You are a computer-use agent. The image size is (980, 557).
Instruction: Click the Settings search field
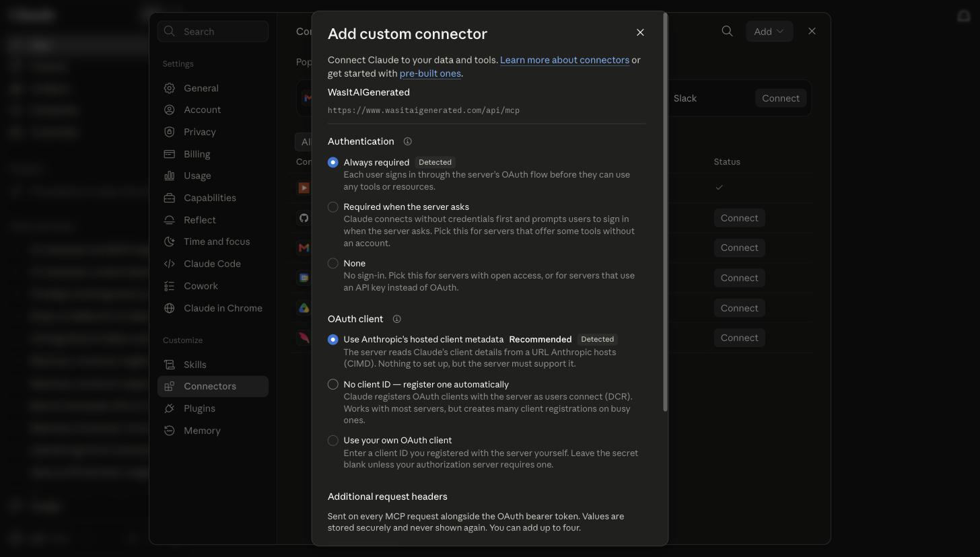[x=213, y=32]
